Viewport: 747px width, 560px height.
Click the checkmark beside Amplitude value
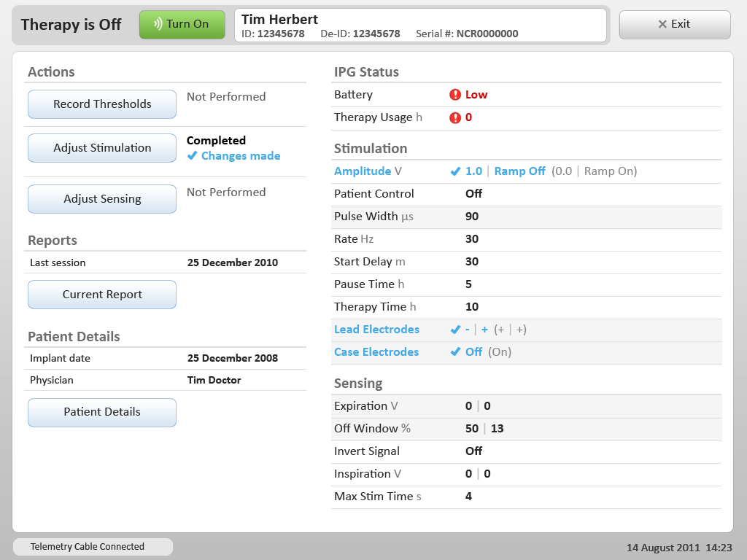(456, 171)
